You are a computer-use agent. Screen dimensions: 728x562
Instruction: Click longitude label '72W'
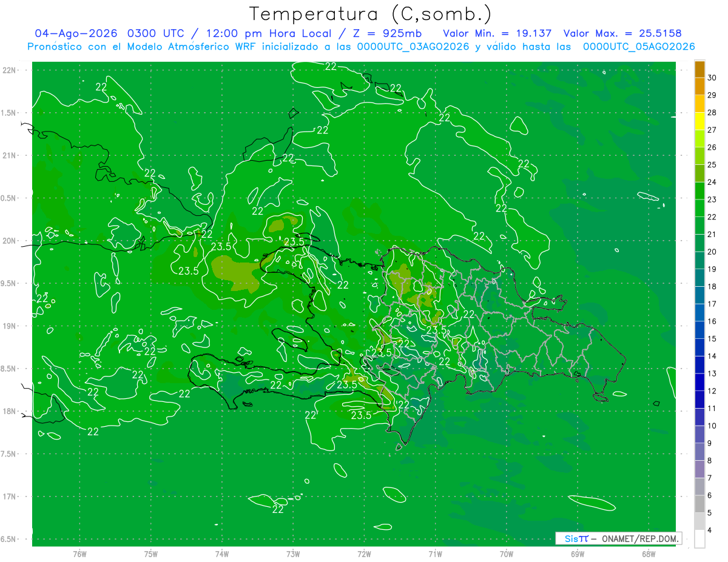[x=364, y=554]
